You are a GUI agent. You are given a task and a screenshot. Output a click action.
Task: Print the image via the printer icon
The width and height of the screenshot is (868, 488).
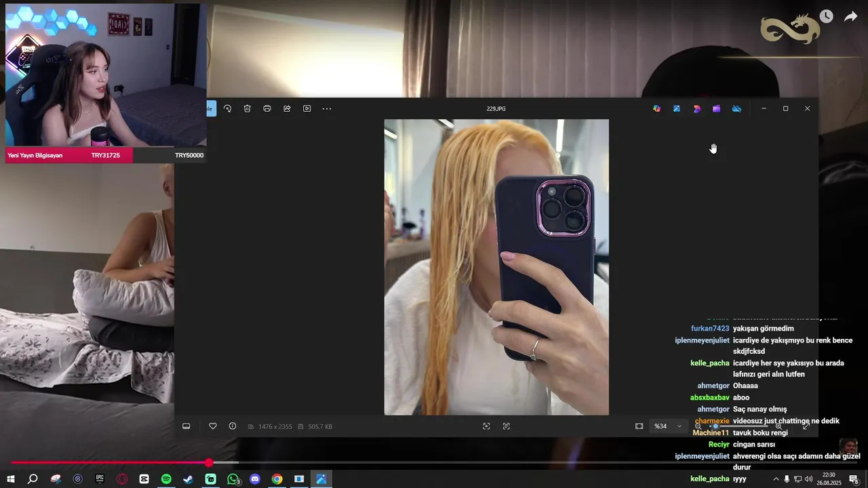tap(267, 108)
